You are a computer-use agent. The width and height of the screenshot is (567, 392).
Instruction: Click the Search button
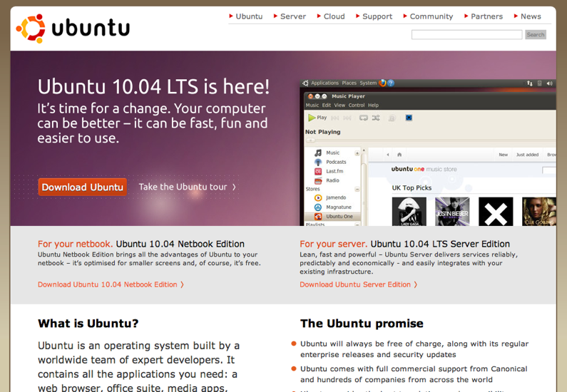536,35
